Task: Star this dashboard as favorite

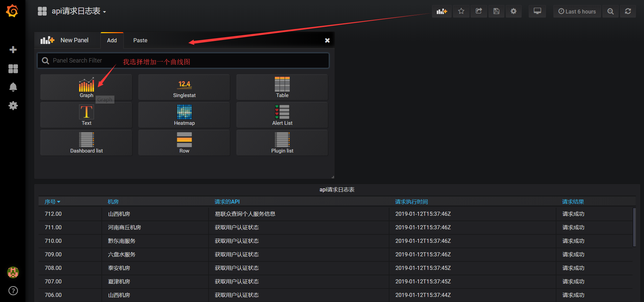Action: (461, 11)
